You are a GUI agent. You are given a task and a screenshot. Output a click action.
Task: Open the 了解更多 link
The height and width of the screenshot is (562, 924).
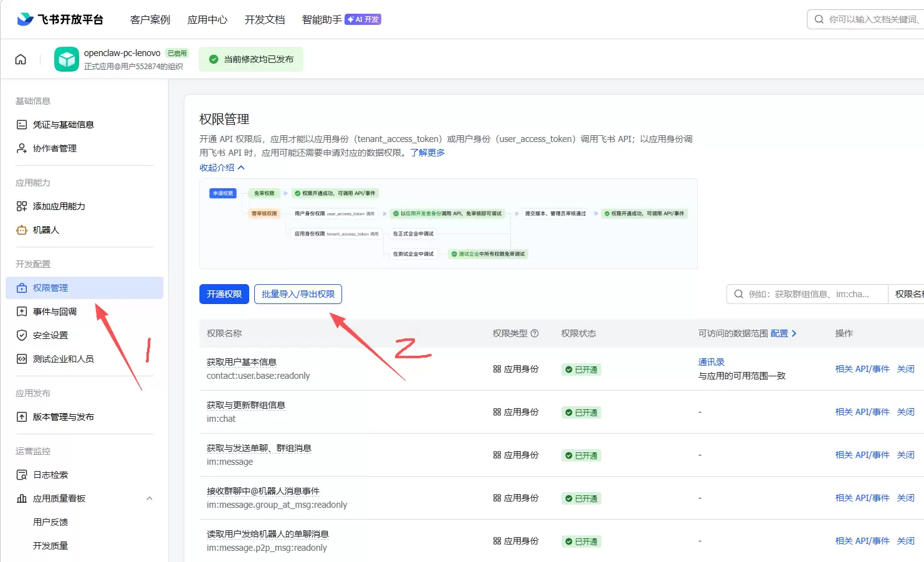tap(427, 153)
